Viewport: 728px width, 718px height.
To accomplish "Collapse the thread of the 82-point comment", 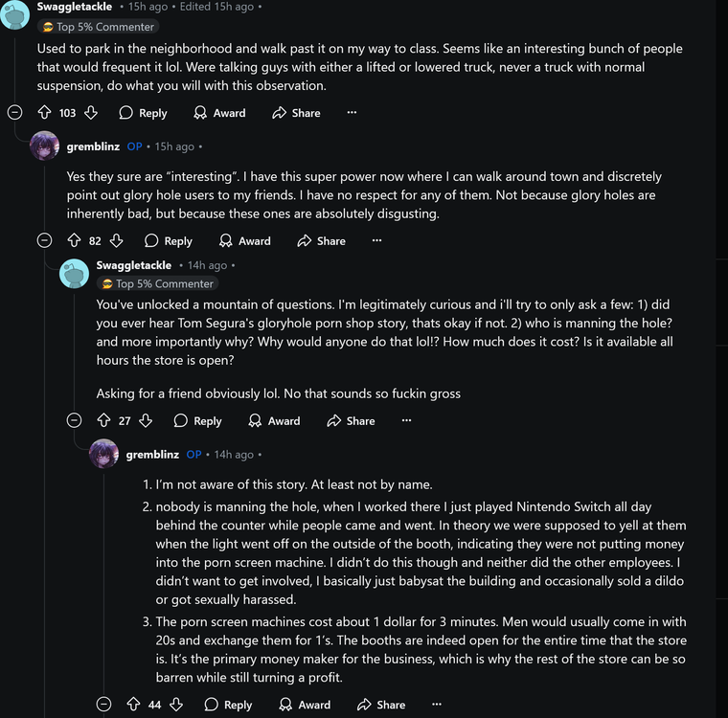I will pyautogui.click(x=44, y=241).
